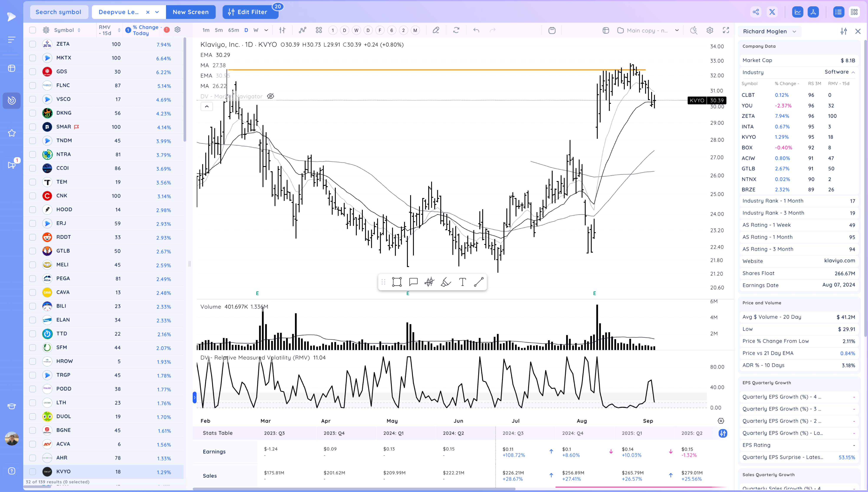
Task: Open the Richard Moglen panel dropdown
Action: click(x=794, y=31)
